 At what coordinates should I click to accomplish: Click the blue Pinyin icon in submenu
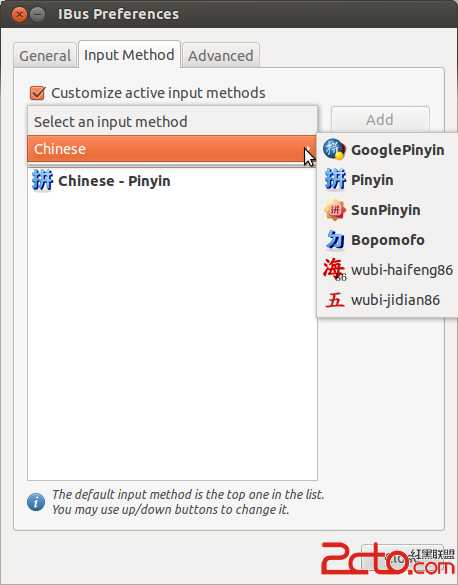pos(335,179)
